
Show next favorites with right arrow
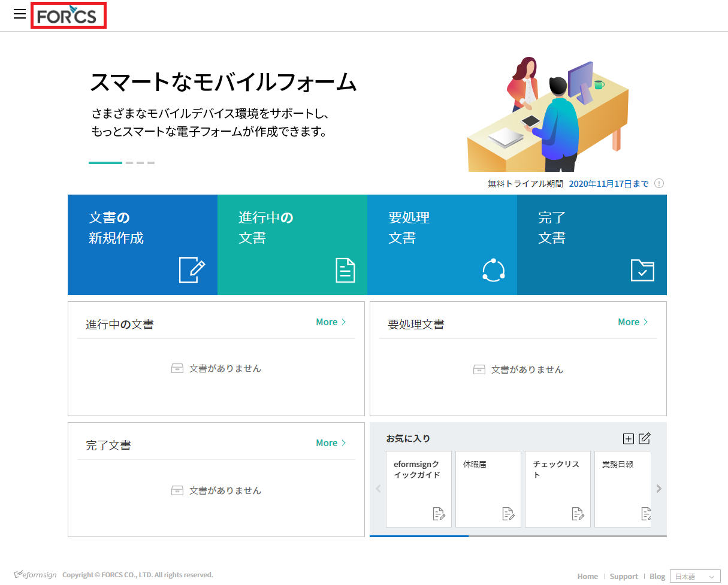click(659, 489)
